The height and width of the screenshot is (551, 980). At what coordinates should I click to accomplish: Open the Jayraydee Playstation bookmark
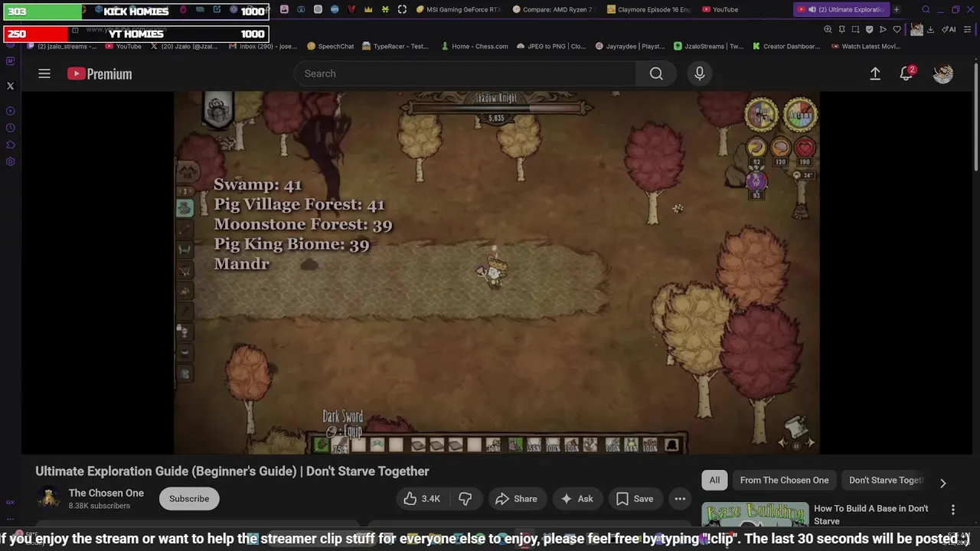click(x=630, y=46)
